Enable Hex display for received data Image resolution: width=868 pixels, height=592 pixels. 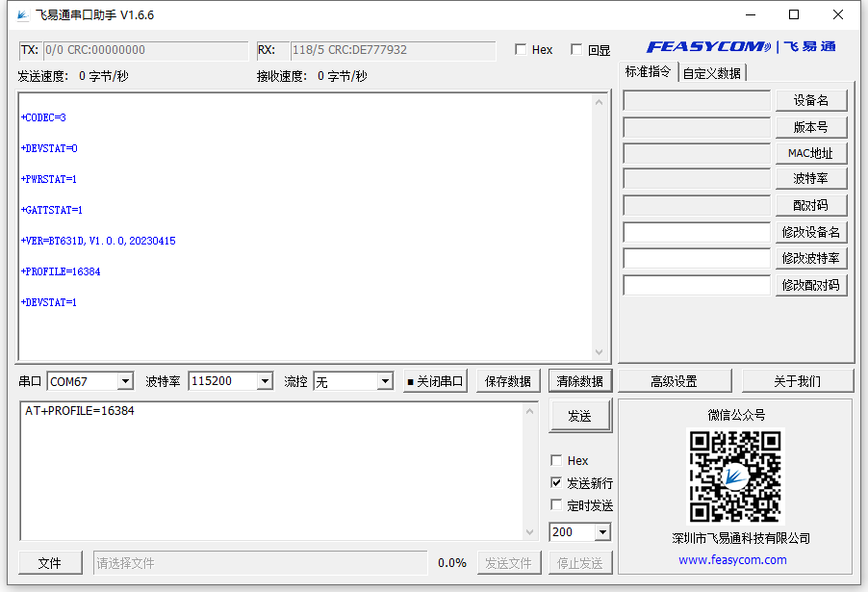click(520, 49)
